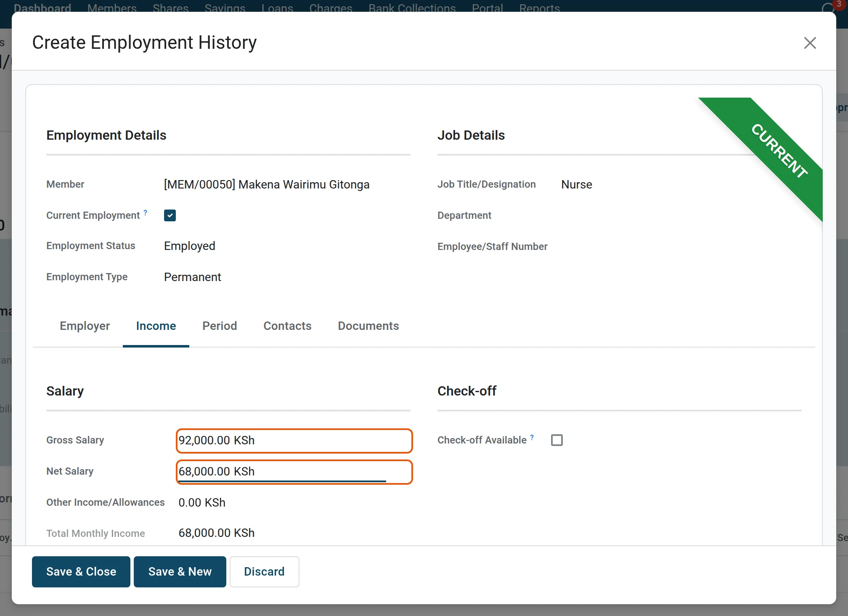Screen dimensions: 848x616
Task: Enable the Check-off Available checkbox
Action: [557, 440]
